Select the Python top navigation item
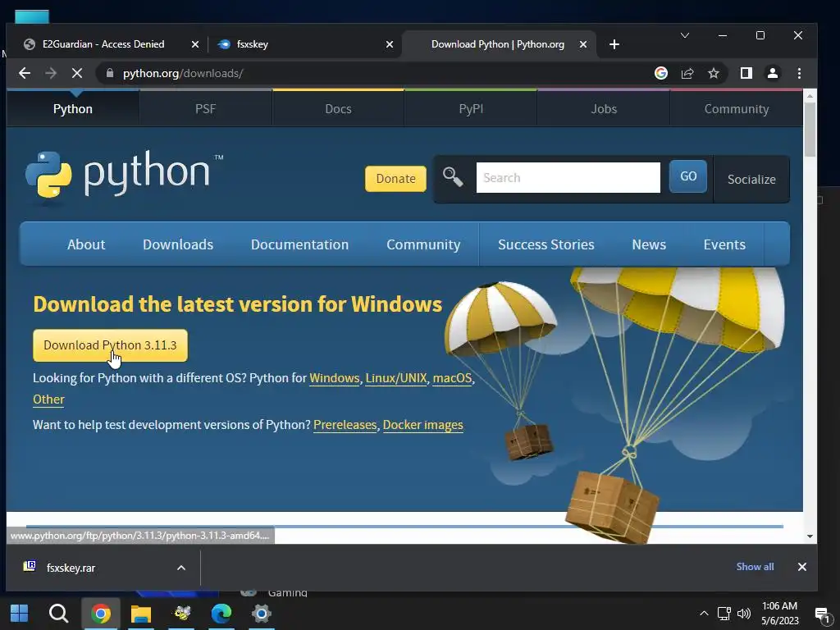Image resolution: width=840 pixels, height=630 pixels. pos(73,109)
